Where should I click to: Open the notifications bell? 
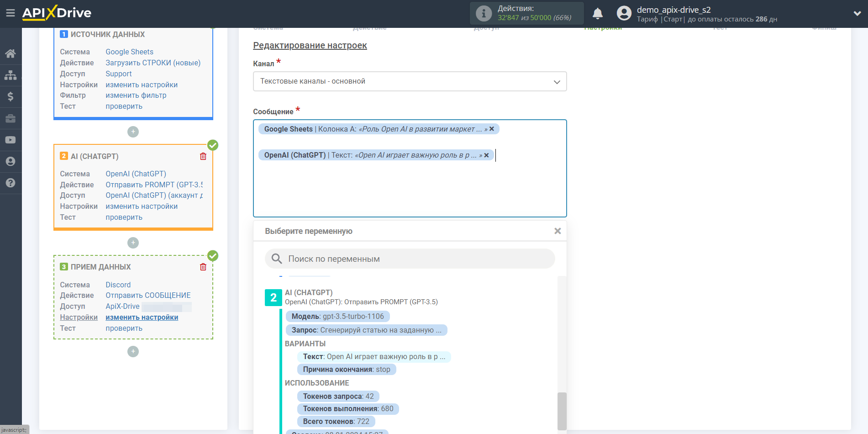click(x=598, y=13)
